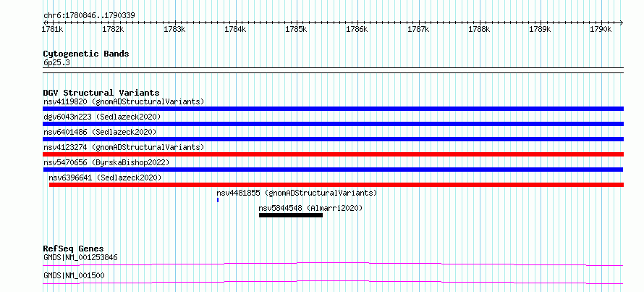Viewport: 644px width, 292px height.
Task: Open GMDS|NM_001500 transcript label
Action: (x=74, y=275)
